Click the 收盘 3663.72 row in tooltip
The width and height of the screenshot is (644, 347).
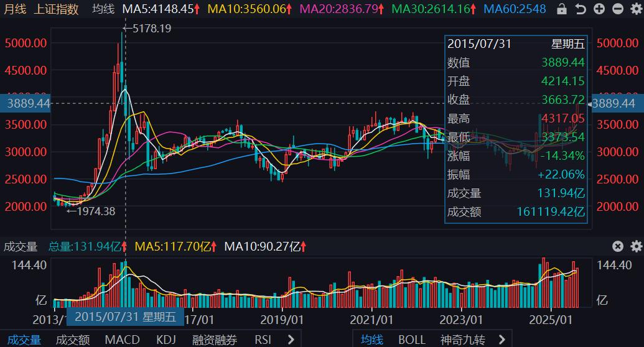(x=516, y=99)
